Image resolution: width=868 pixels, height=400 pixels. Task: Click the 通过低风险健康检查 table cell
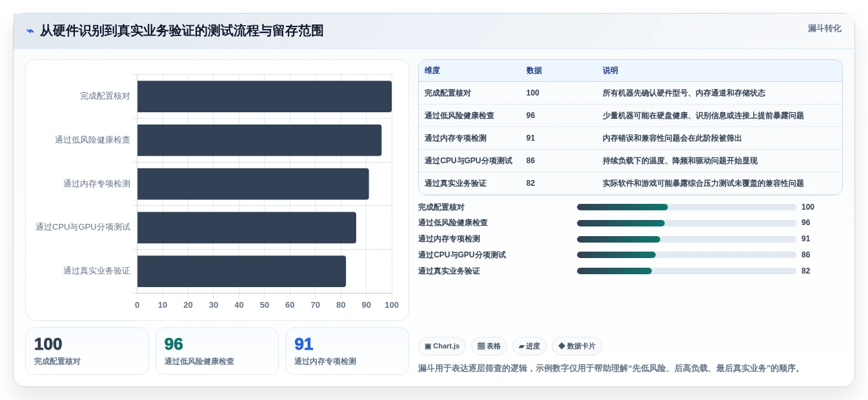click(459, 115)
